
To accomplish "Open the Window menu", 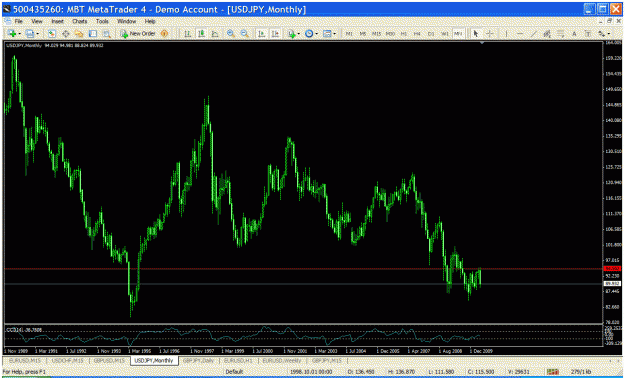I will pyautogui.click(x=126, y=21).
